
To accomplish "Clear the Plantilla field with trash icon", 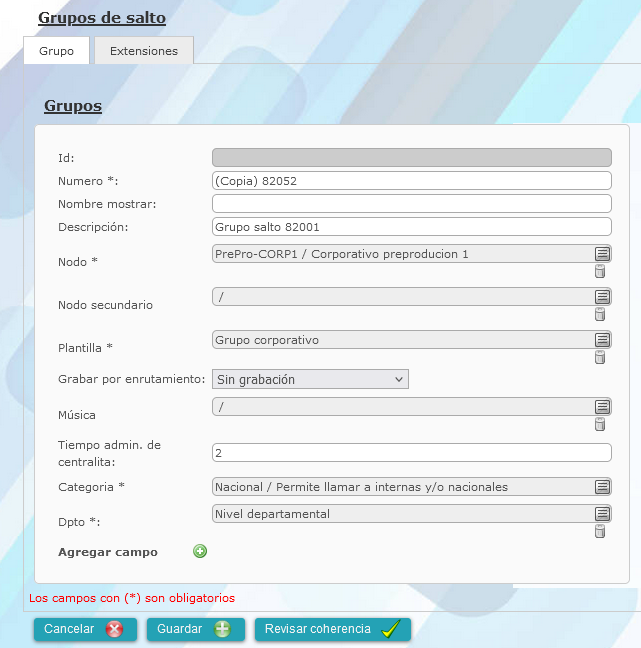I will point(600,357).
